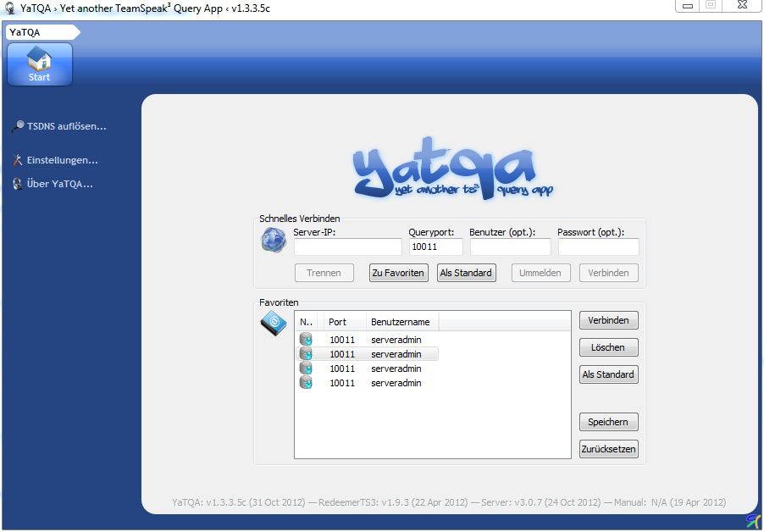Image resolution: width=764 pixels, height=532 pixels.
Task: Select the first favorite server icon
Action: click(306, 340)
